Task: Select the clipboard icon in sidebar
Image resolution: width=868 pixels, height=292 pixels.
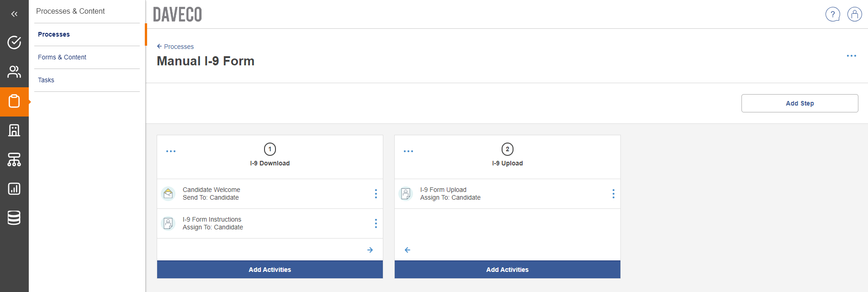Action: [14, 101]
